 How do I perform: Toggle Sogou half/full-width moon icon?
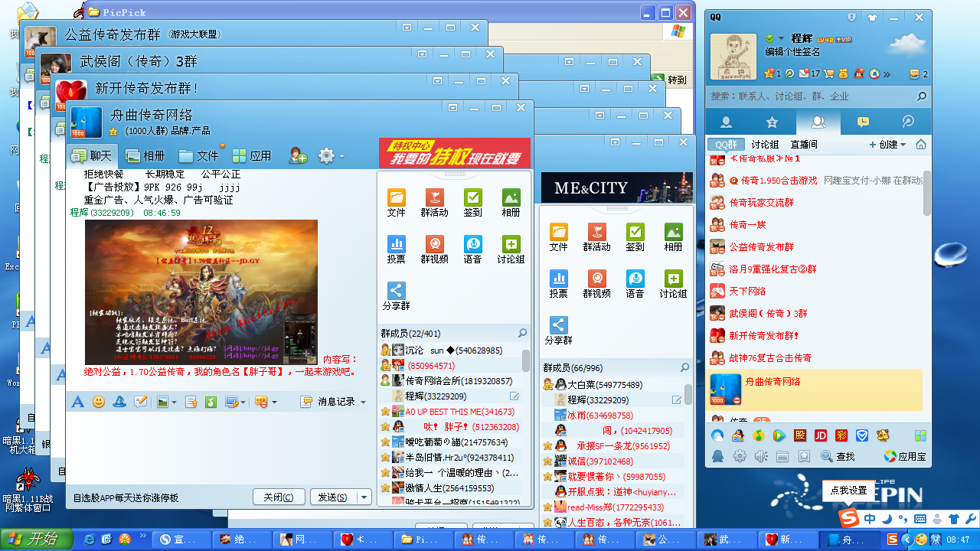[x=886, y=519]
